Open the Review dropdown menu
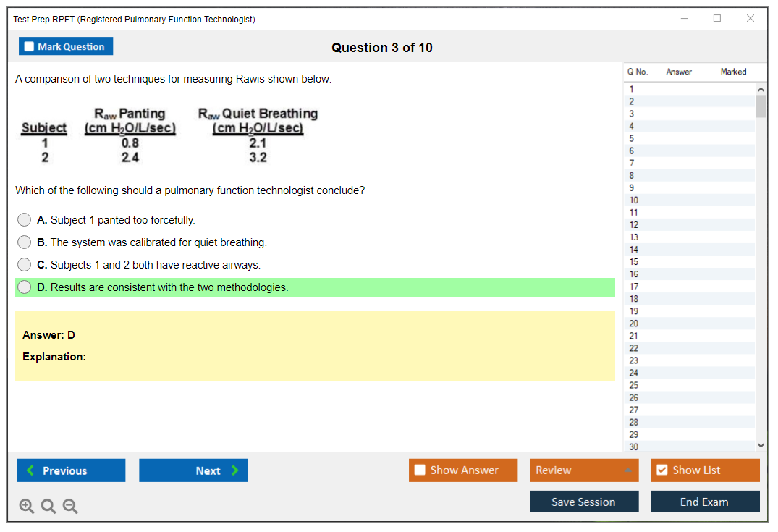The height and width of the screenshot is (532, 778). pos(584,470)
